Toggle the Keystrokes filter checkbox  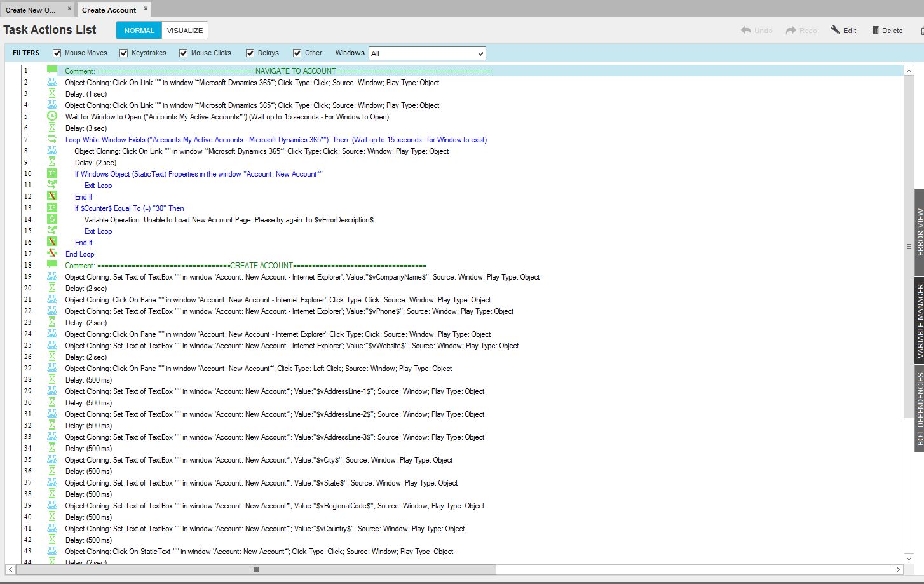point(124,53)
